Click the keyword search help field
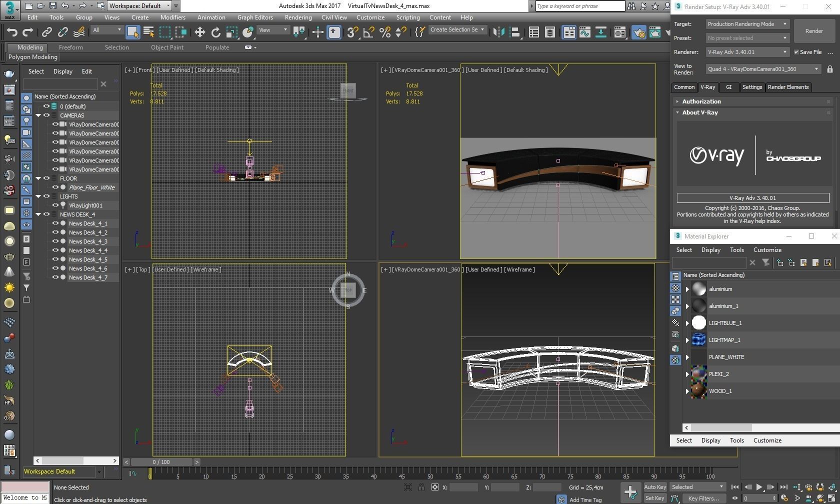 click(579, 6)
